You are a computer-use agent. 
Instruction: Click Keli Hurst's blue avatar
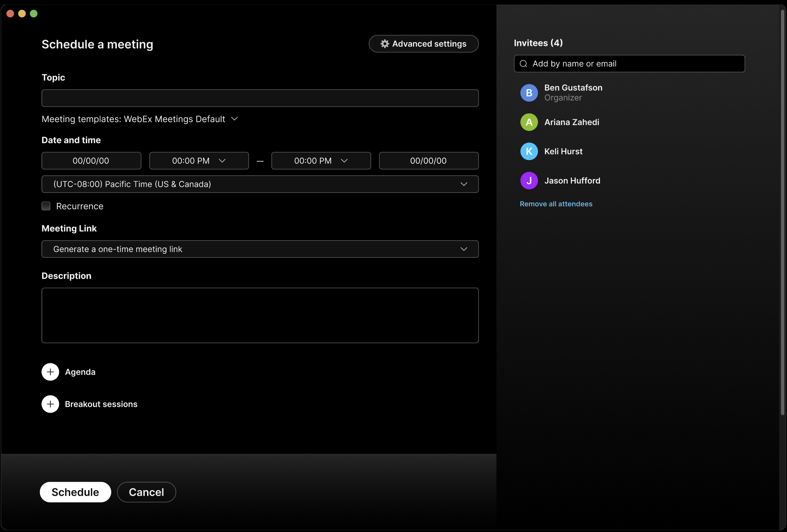(x=529, y=151)
